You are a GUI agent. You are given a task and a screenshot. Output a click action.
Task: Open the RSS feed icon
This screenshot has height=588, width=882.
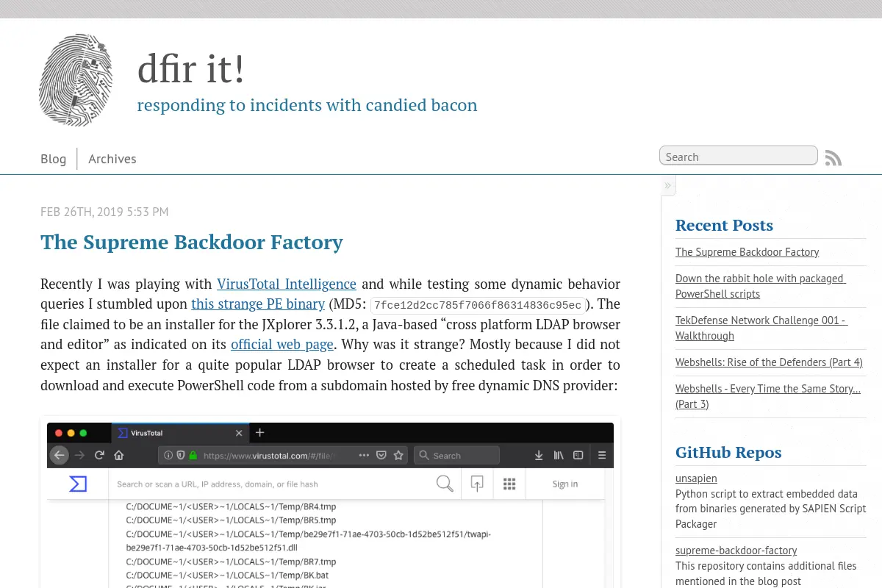pyautogui.click(x=833, y=157)
